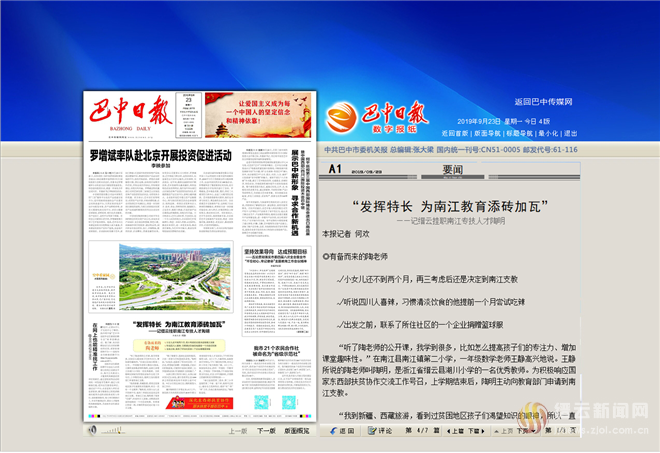This screenshot has height=453, width=660.
Task: Click the 巴中日报 masthead on the page
Action: point(131,112)
